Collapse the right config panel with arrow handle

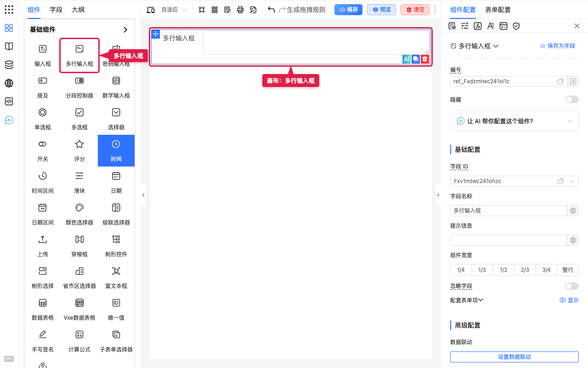coord(438,195)
